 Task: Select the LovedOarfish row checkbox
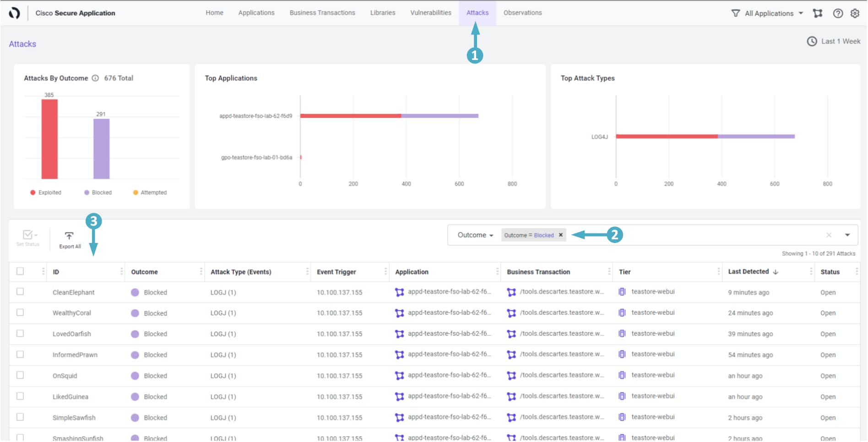tap(20, 334)
